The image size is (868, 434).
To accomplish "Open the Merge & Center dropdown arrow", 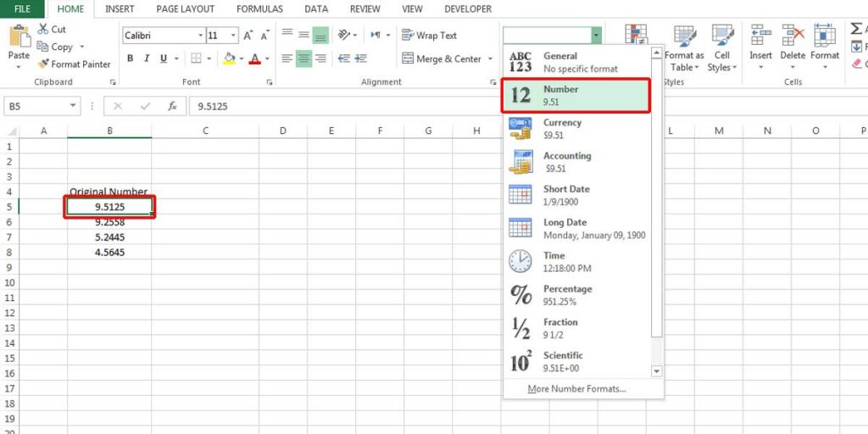I will pyautogui.click(x=491, y=58).
